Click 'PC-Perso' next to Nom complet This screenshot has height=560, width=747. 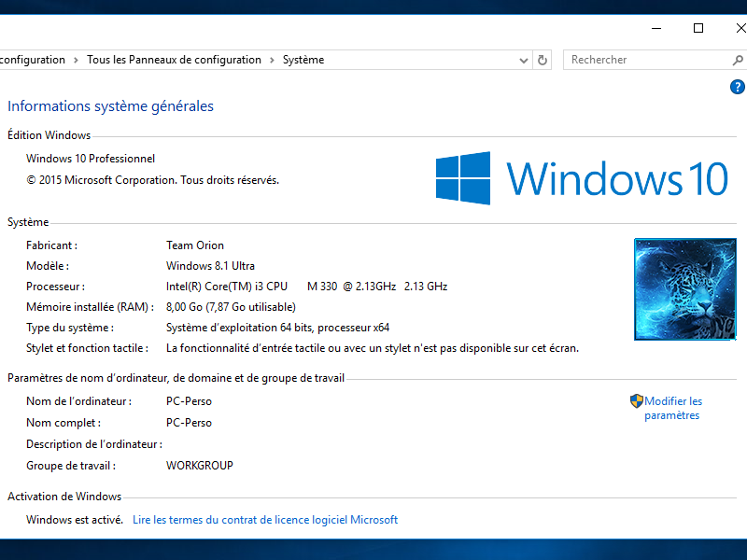189,423
